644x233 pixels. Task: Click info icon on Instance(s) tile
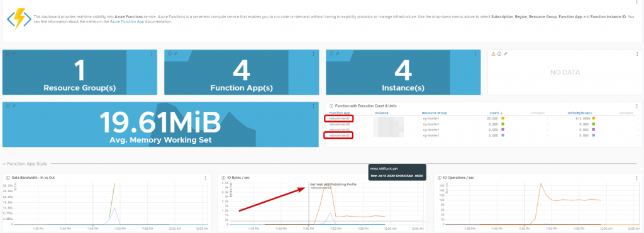coord(331,54)
